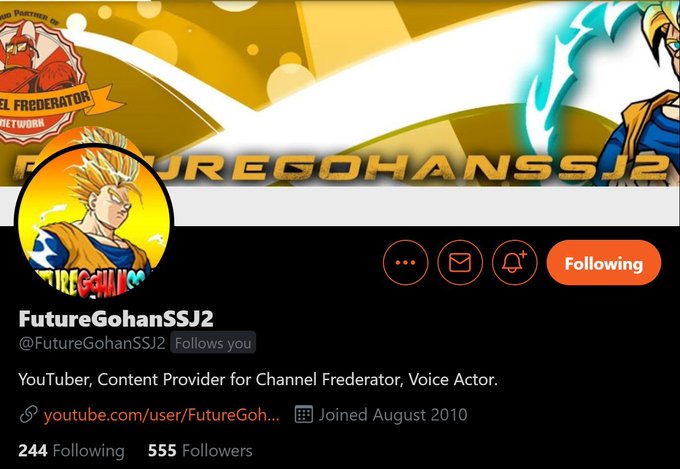Screen dimensions: 680x469
Task: View the 555 Followers list
Action: (x=200, y=450)
